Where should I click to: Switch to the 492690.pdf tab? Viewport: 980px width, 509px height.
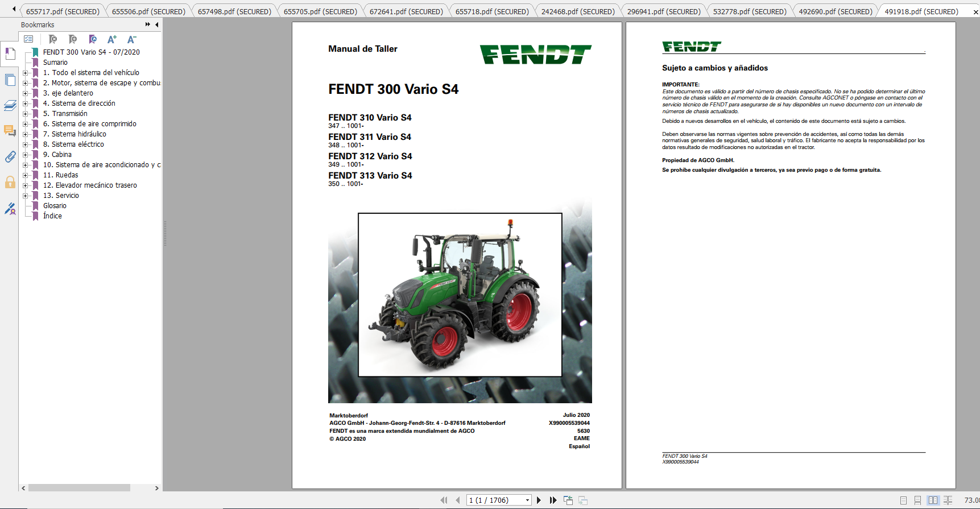(x=836, y=11)
